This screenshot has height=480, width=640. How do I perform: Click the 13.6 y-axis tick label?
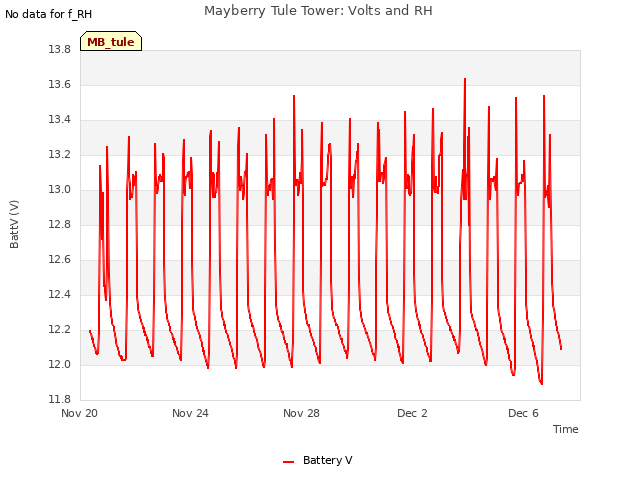(x=60, y=85)
